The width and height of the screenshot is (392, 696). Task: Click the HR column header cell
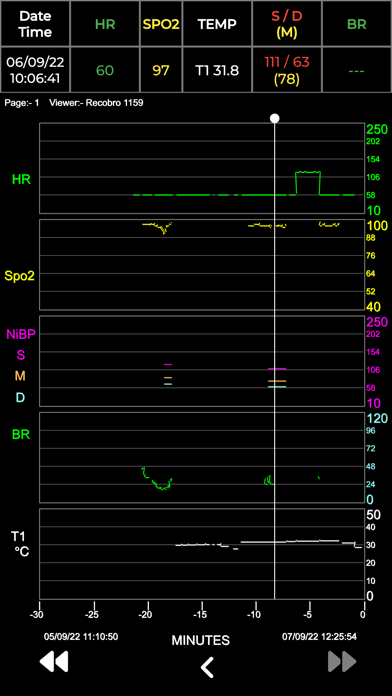[x=105, y=24]
